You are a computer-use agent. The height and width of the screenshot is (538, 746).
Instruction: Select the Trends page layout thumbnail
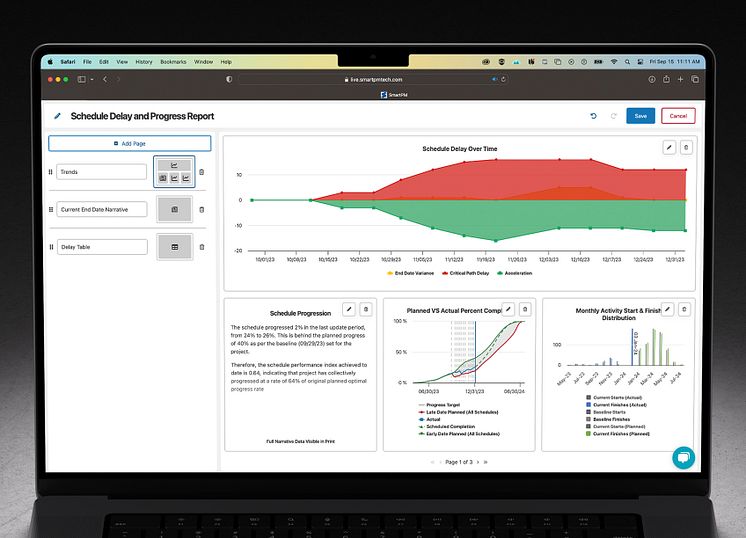pos(174,172)
